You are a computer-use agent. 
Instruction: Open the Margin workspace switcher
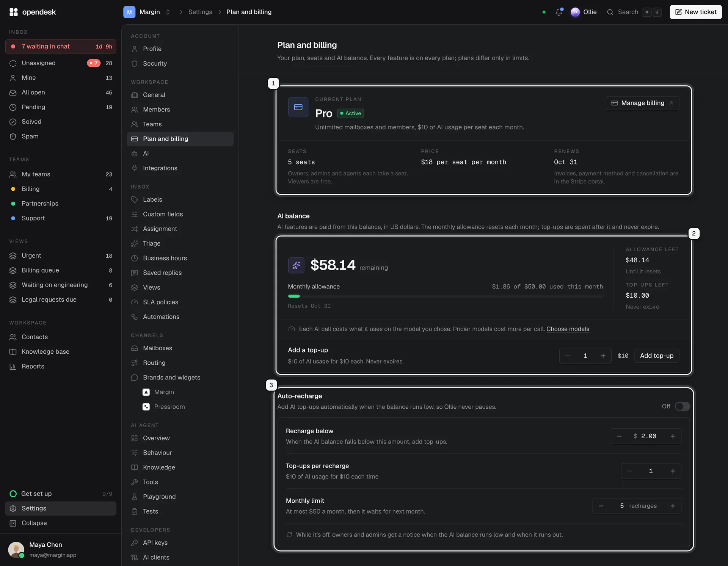[x=147, y=12]
